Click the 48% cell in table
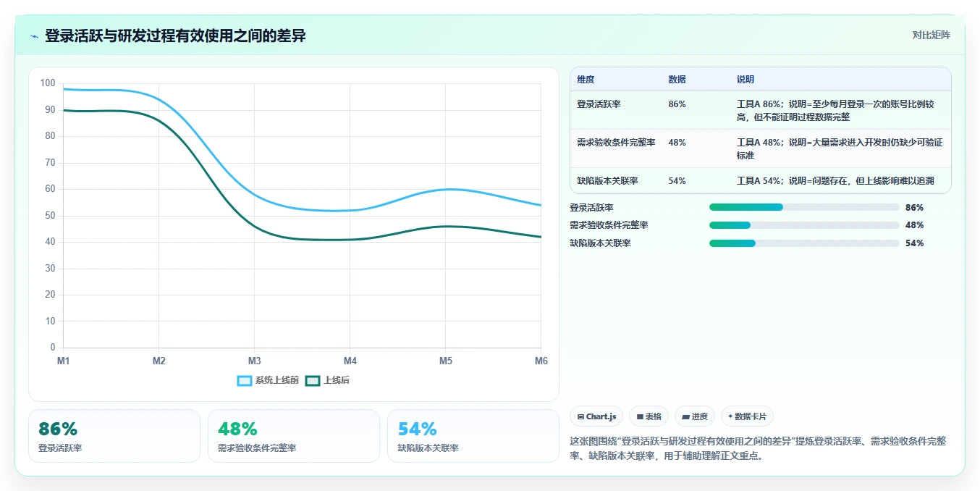The image size is (980, 491). tap(677, 143)
